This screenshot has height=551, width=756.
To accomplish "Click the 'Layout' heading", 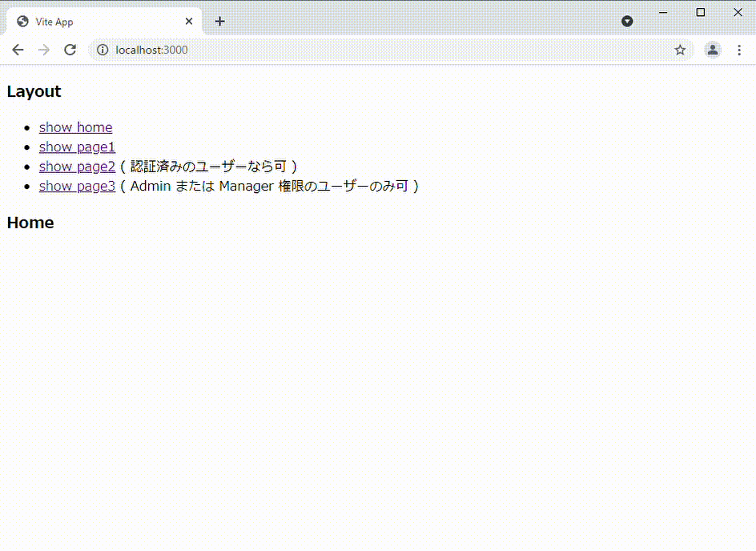I will click(34, 91).
